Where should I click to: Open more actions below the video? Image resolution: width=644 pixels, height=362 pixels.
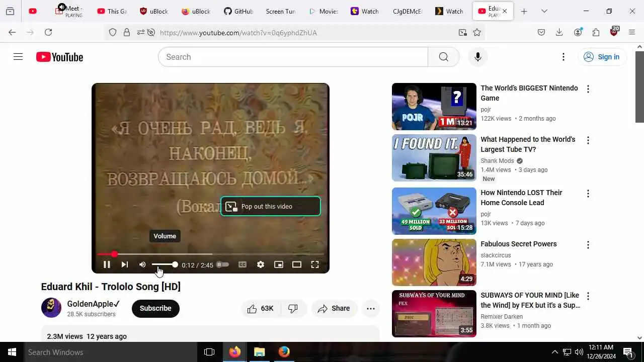tap(371, 308)
